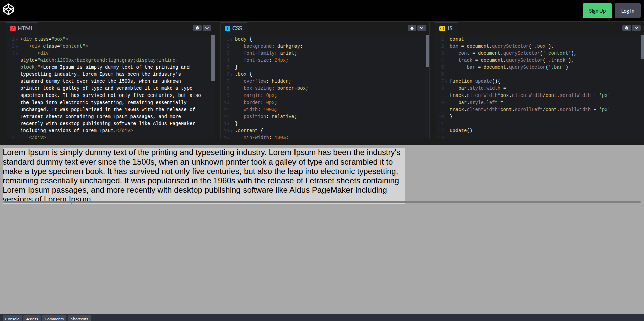Click the red HTML panel icon
Viewport: 644px width, 321px height.
click(x=13, y=29)
